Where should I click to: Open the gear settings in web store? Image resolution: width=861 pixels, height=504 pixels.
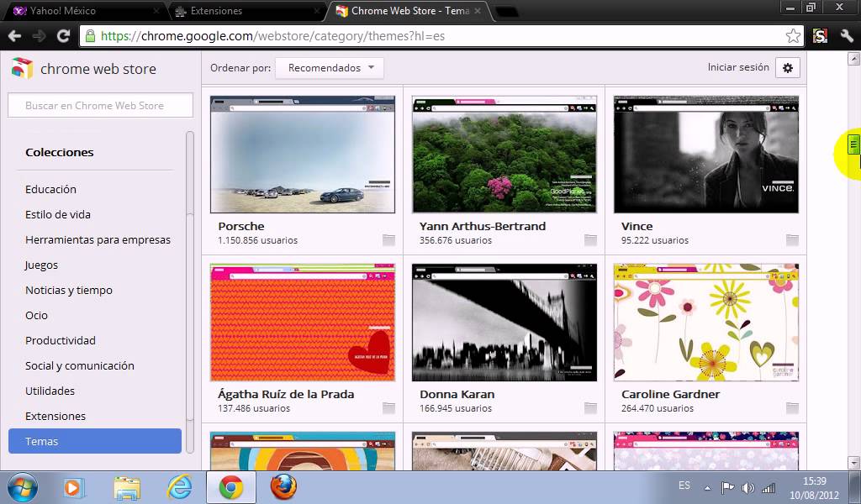[787, 68]
